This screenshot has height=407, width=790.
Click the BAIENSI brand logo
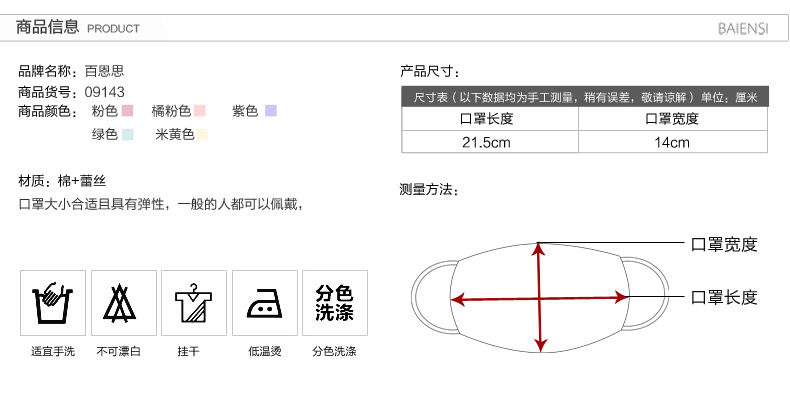tap(743, 28)
